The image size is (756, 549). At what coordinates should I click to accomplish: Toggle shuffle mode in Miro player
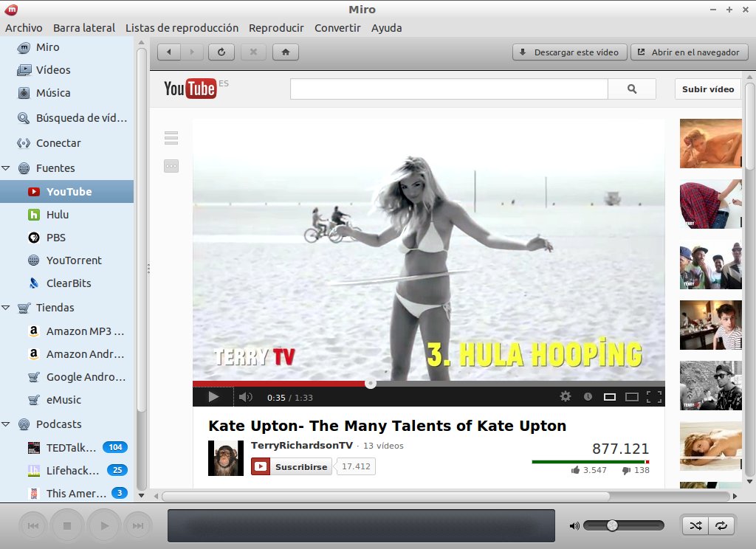pyautogui.click(x=695, y=525)
